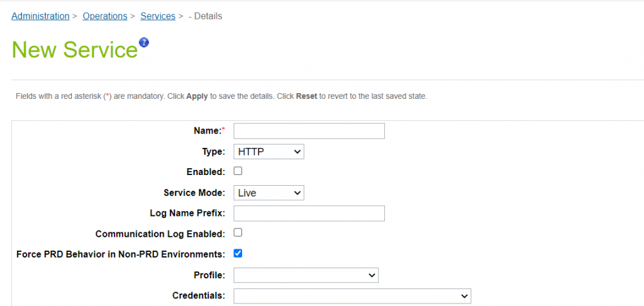
Task: Tick the Enabled checkbox
Action: coord(238,171)
